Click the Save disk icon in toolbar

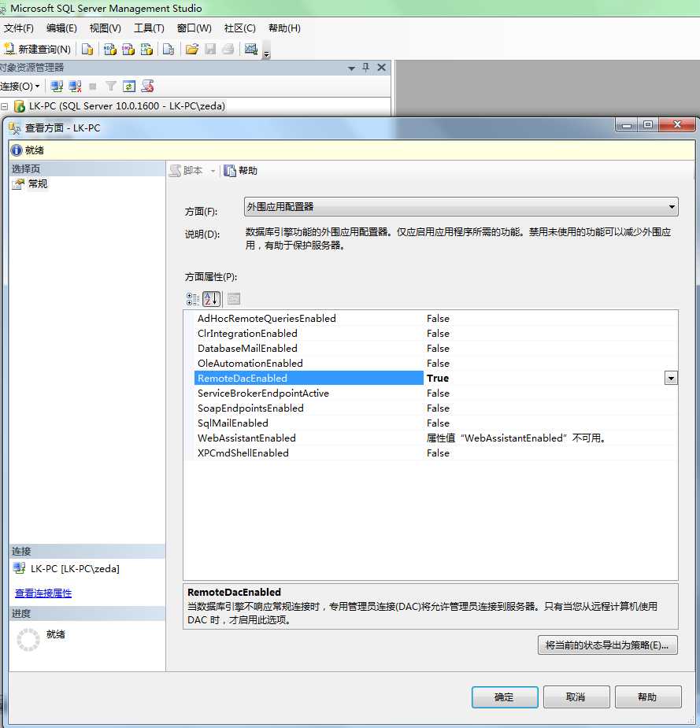tap(210, 50)
